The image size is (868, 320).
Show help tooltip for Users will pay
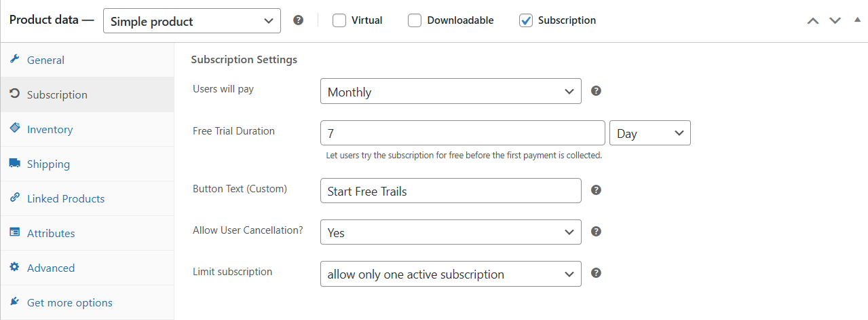pyautogui.click(x=596, y=90)
